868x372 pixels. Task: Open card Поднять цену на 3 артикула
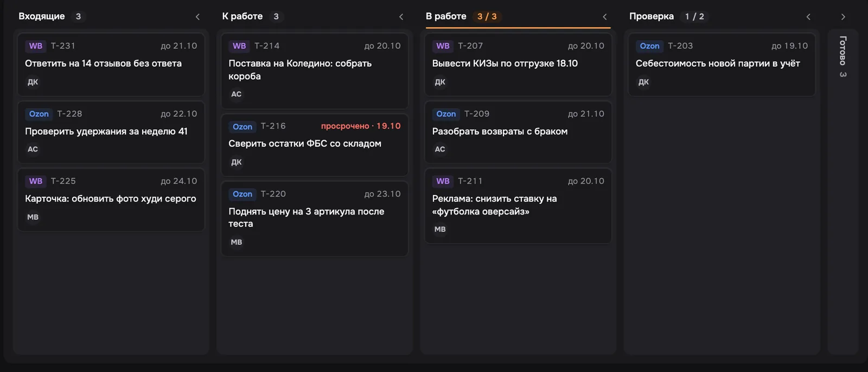pos(315,218)
